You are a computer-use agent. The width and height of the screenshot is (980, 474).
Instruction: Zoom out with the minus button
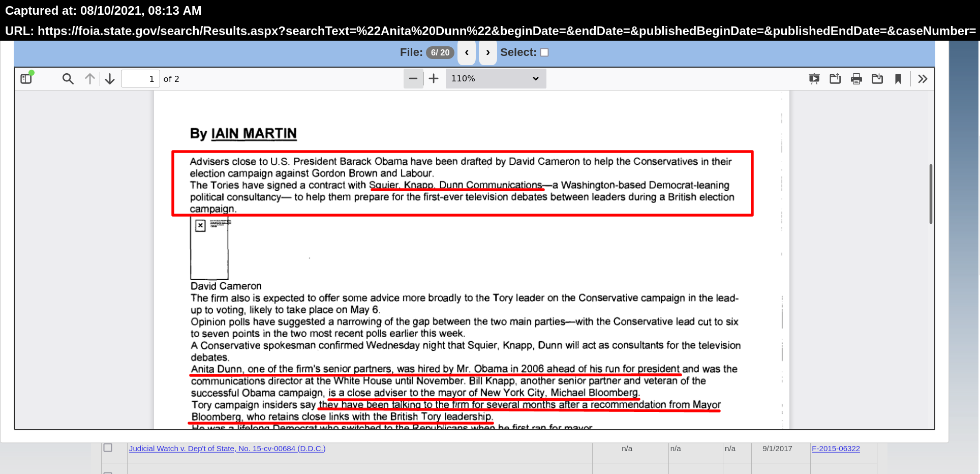tap(413, 78)
